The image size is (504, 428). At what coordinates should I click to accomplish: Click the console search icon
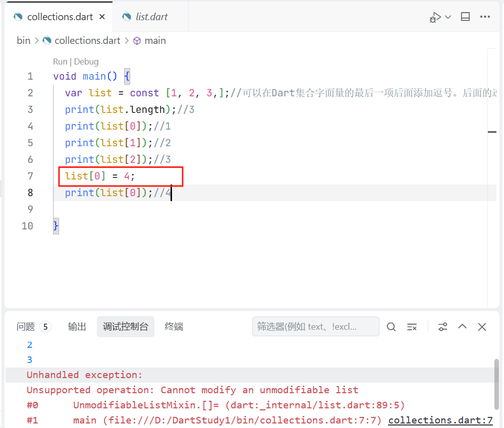(391, 327)
